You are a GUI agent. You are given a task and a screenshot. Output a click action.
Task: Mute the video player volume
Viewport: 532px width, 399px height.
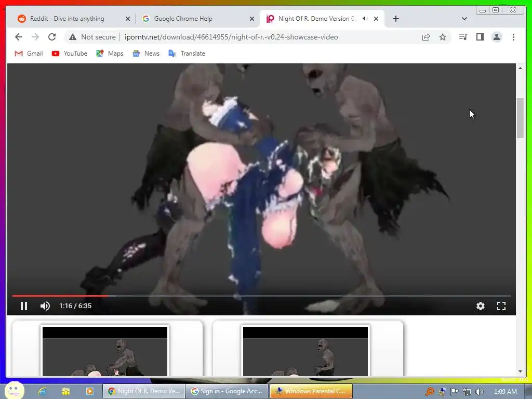click(45, 306)
